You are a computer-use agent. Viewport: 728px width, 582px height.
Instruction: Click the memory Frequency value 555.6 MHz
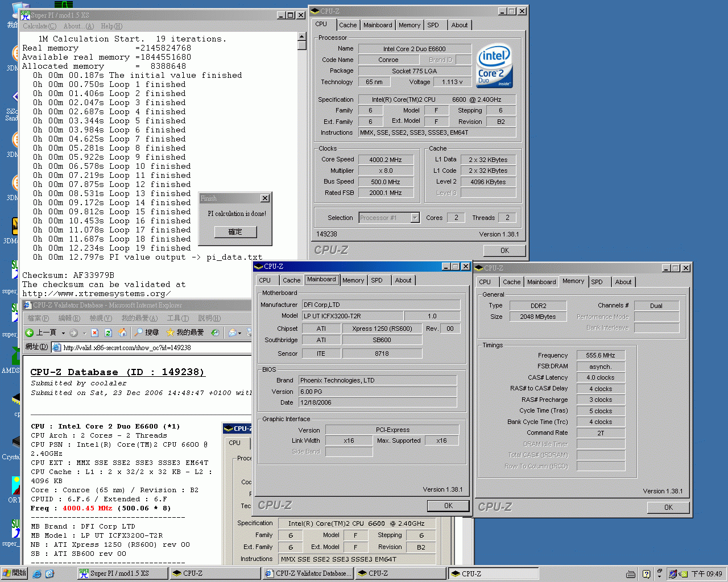[600, 355]
